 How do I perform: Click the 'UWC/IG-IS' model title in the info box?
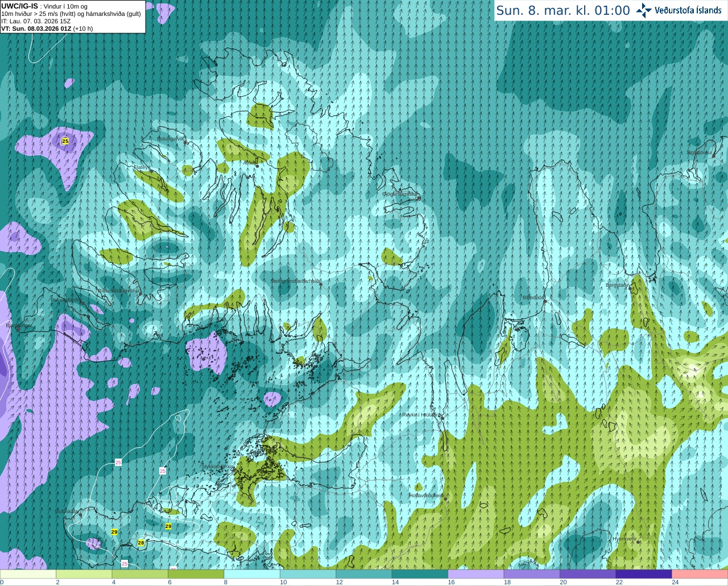tap(19, 6)
